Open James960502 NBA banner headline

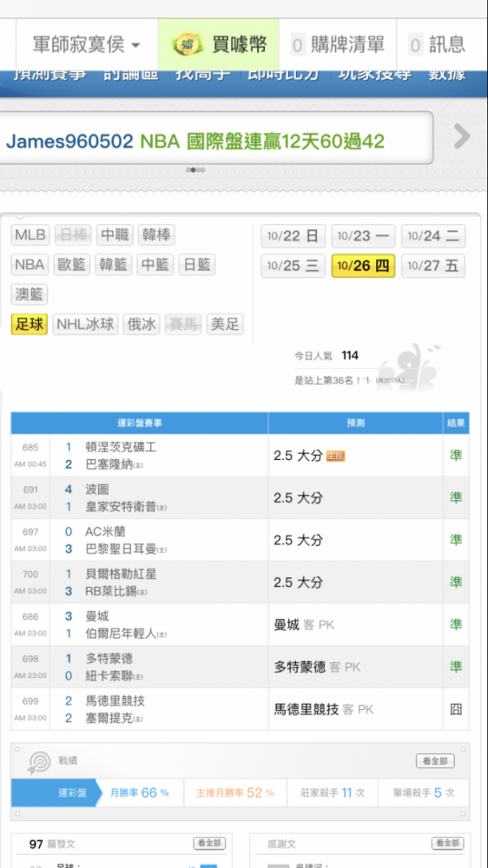(x=195, y=141)
